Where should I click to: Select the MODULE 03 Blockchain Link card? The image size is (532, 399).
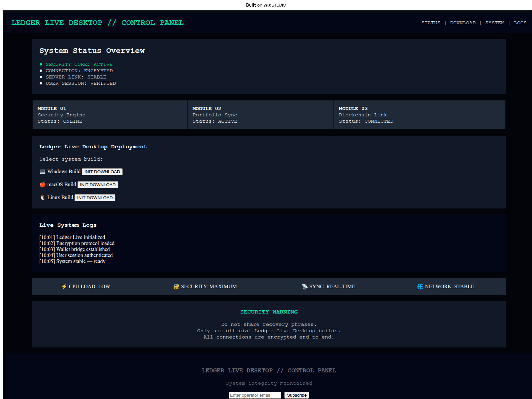420,115
